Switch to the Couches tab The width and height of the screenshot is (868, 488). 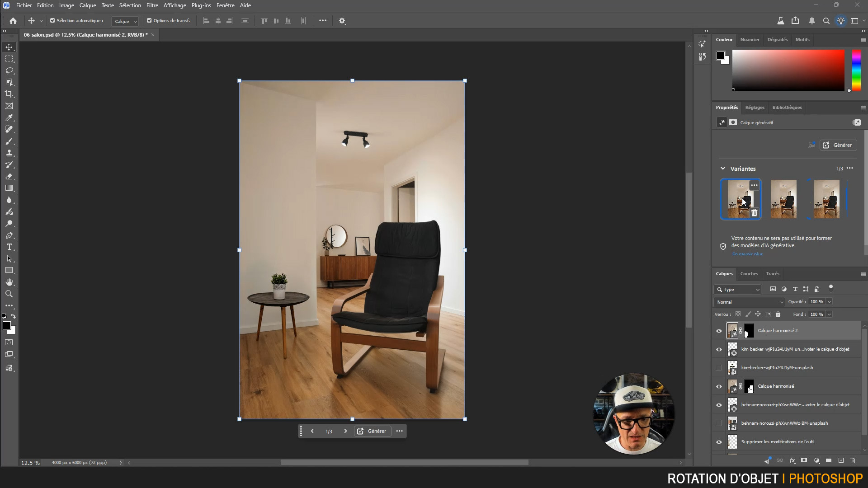[x=749, y=274]
